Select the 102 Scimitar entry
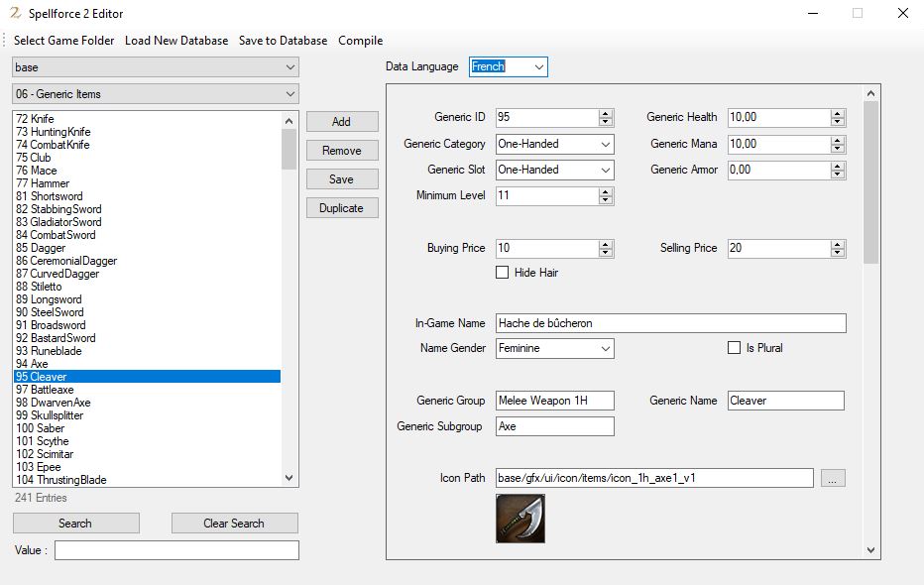The height and width of the screenshot is (585, 924). pos(148,454)
